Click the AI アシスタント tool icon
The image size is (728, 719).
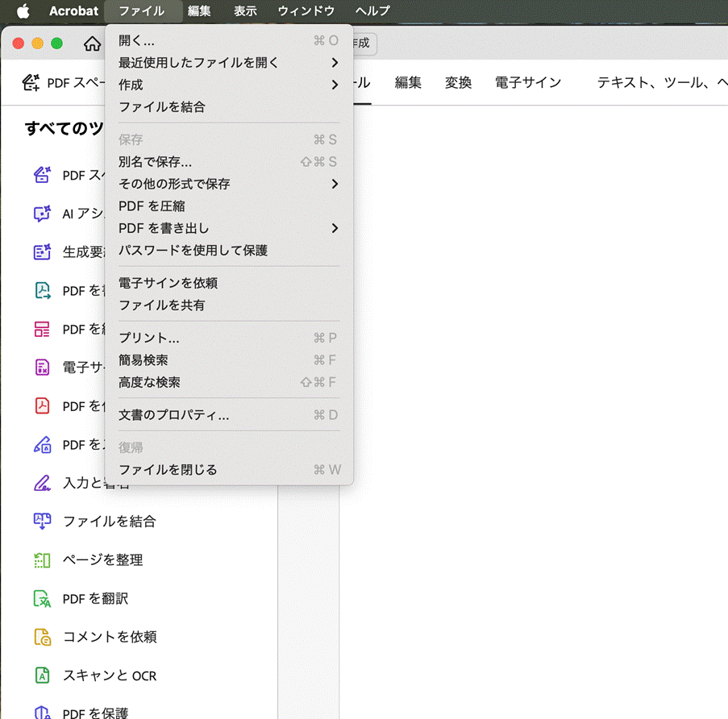coord(42,214)
